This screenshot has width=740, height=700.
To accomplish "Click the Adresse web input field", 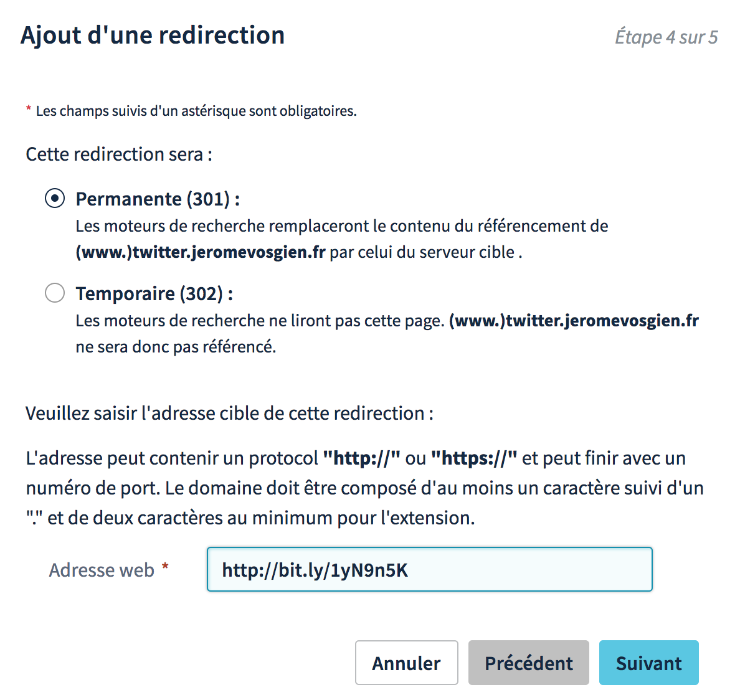I will 429,569.
